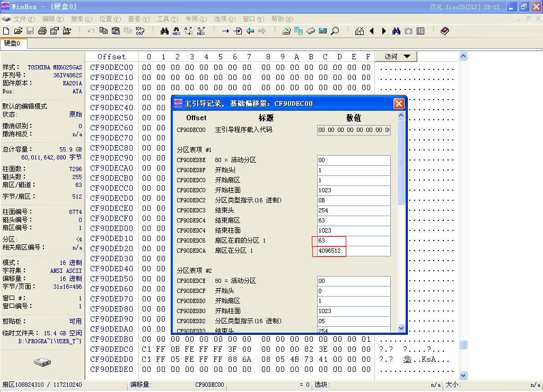Close the 主引导记录 dialog
This screenshot has width=543, height=392.
pos(399,103)
